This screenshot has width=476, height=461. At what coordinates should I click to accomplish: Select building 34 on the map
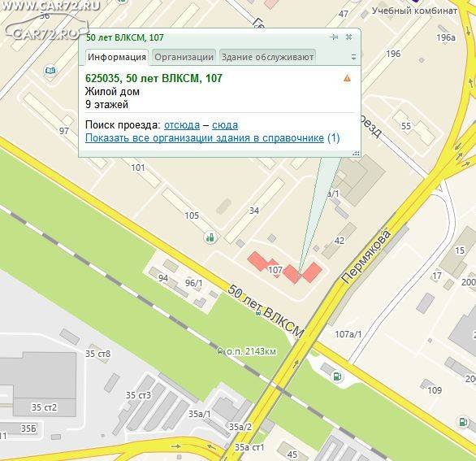pos(254,211)
